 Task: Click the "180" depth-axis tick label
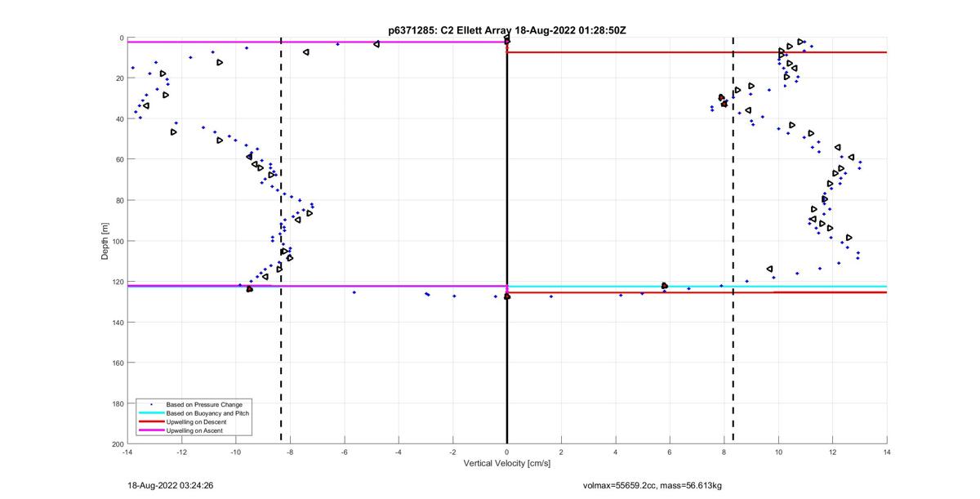click(x=118, y=403)
